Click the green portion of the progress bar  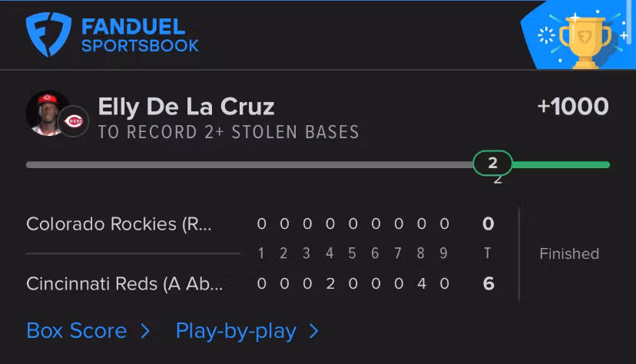[561, 164]
